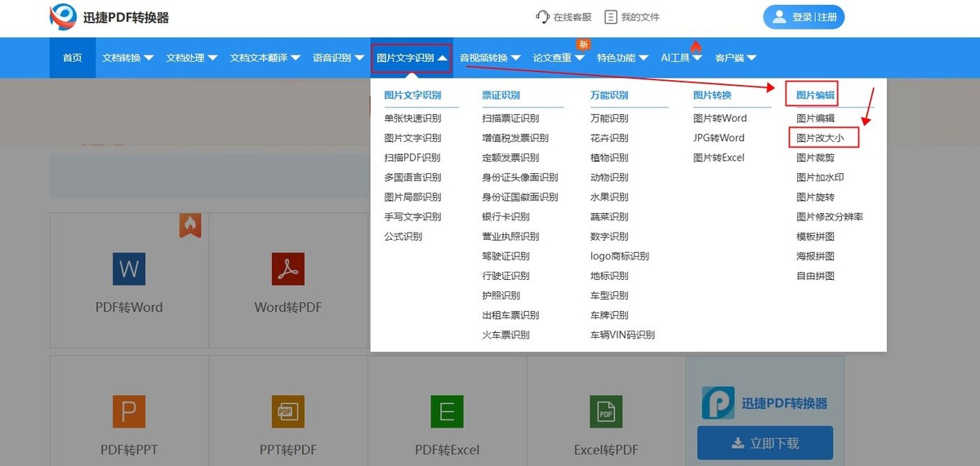Collapse the 图片文字识别 dropdown menu
The width and height of the screenshot is (980, 466).
tap(411, 58)
